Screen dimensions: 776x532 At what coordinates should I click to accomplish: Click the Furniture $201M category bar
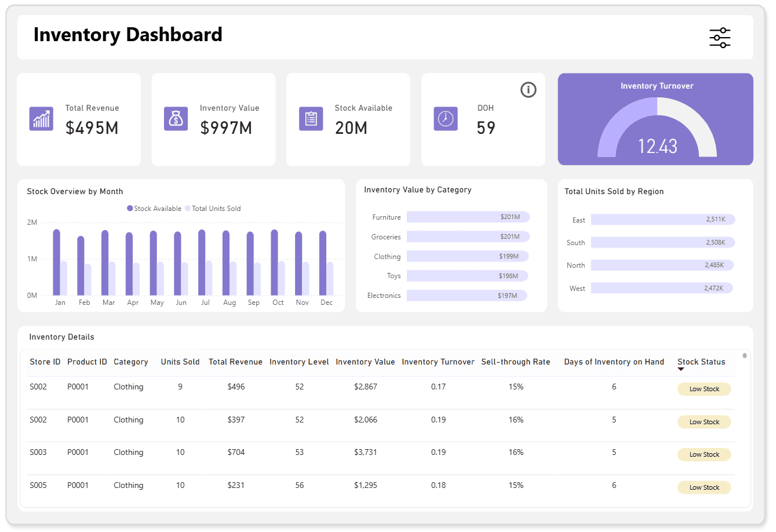[468, 217]
